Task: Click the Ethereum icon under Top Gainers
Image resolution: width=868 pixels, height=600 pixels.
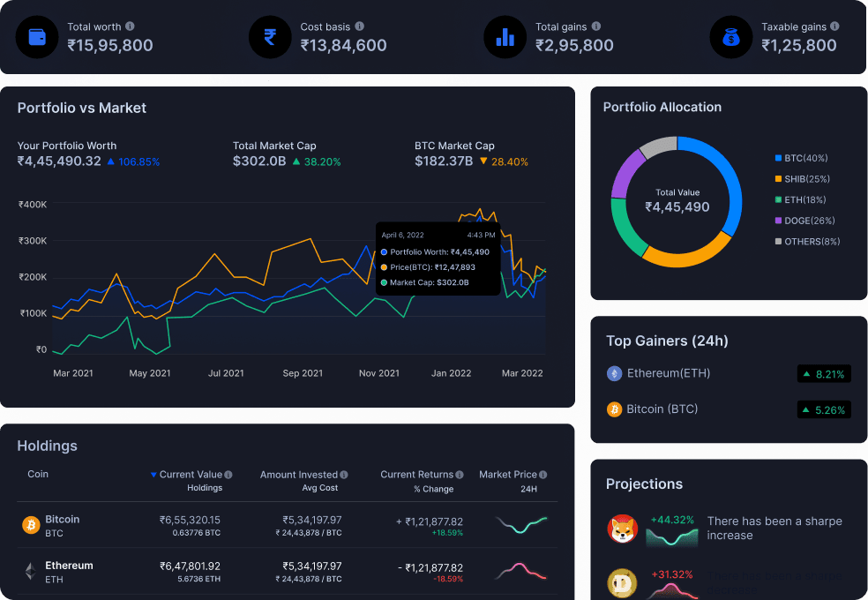Action: [x=615, y=373]
